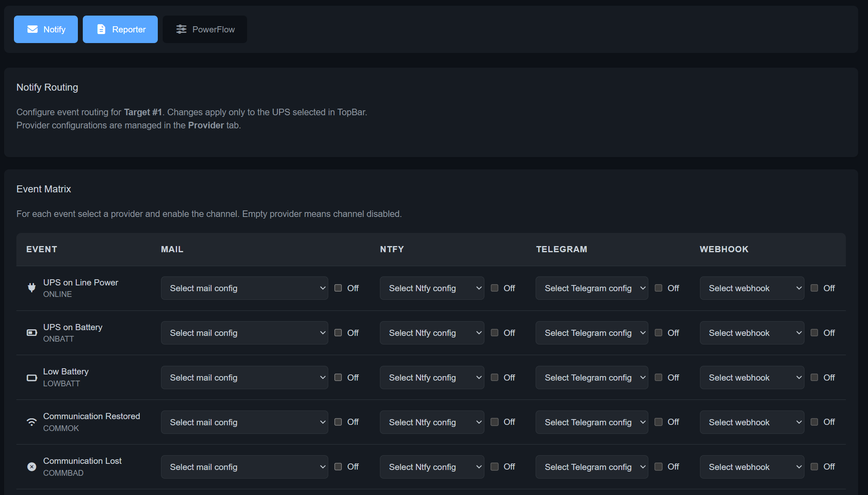Open the Notify tab
The width and height of the screenshot is (868, 495).
coord(46,29)
